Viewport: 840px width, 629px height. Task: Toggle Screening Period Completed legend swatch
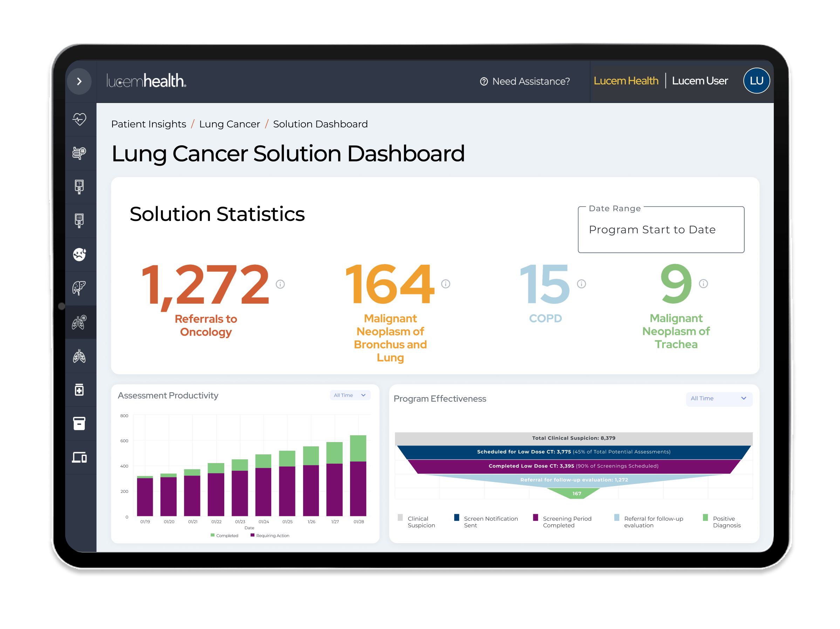tap(536, 518)
